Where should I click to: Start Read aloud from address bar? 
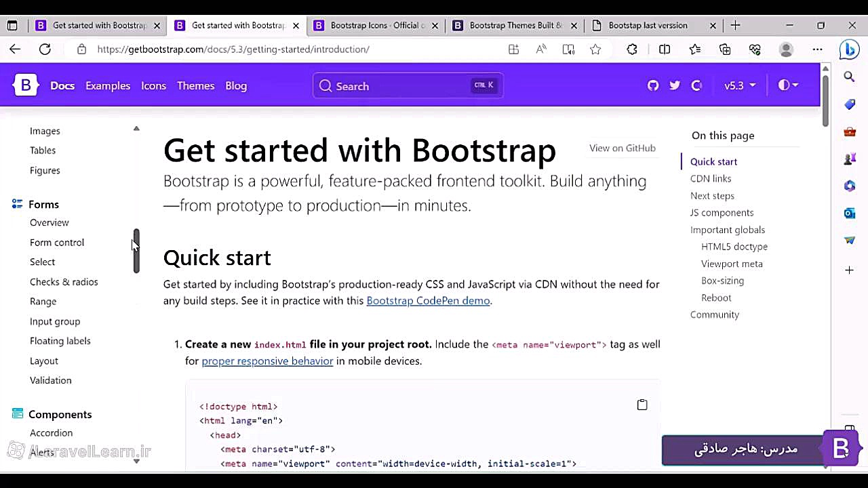coord(540,49)
